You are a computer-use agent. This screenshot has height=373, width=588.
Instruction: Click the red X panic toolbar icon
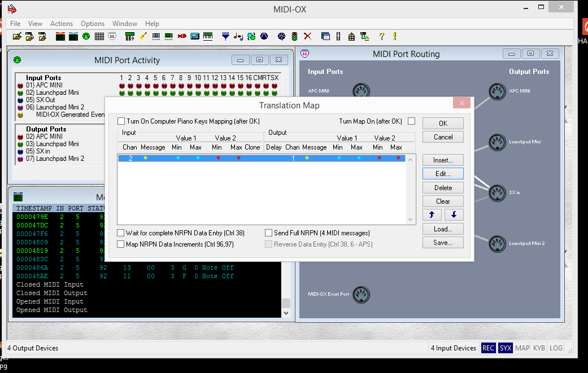coord(307,36)
